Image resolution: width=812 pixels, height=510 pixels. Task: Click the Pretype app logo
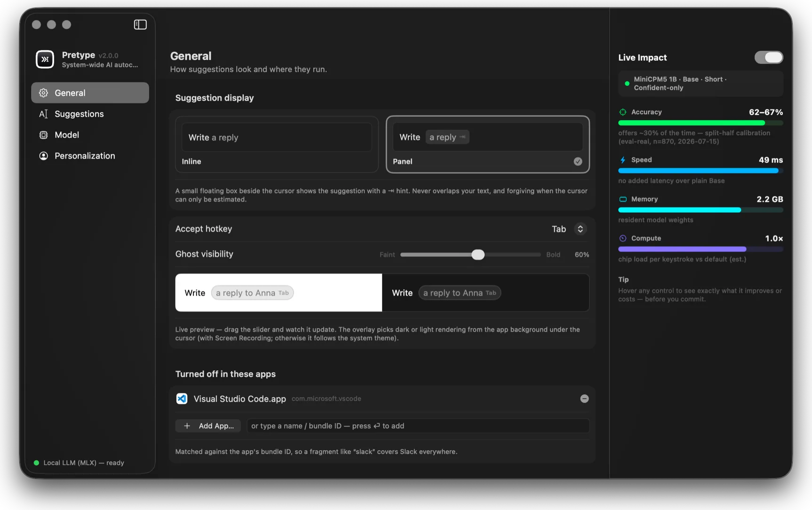[x=45, y=59]
